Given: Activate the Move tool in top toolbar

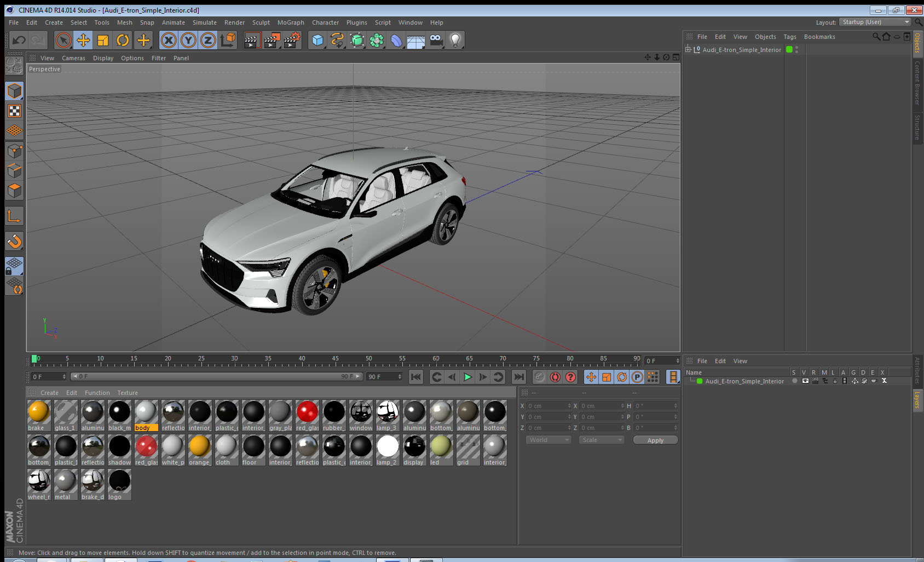Looking at the screenshot, I should 83,40.
